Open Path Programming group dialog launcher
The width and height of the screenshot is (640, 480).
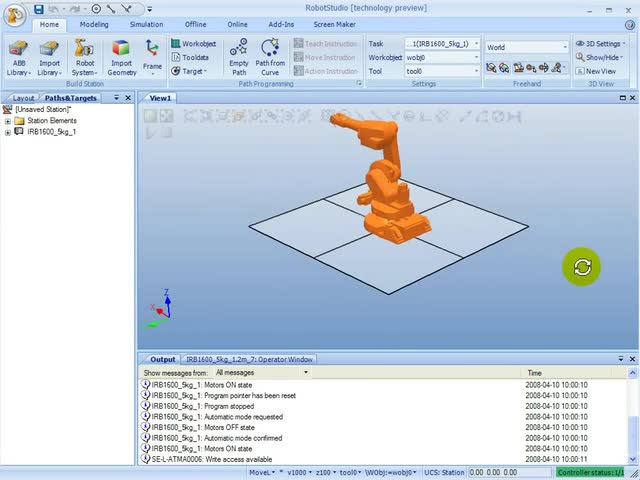[359, 83]
